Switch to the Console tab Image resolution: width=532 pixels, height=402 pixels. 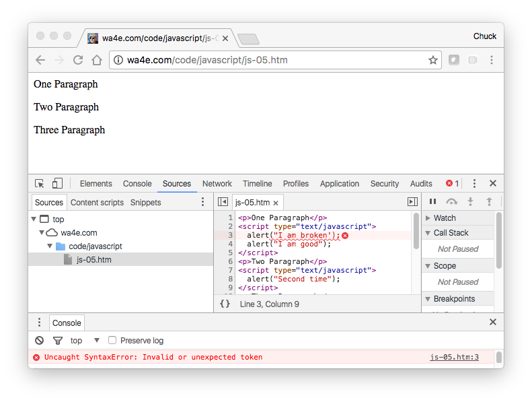137,184
